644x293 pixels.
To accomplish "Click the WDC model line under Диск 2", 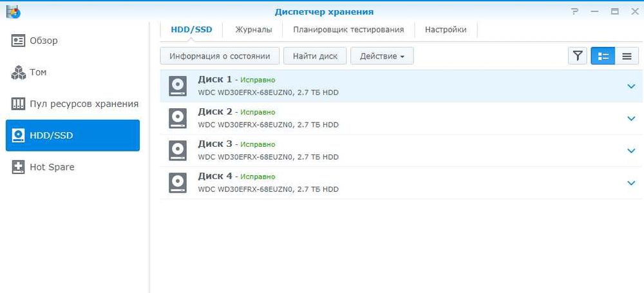I will click(268, 125).
